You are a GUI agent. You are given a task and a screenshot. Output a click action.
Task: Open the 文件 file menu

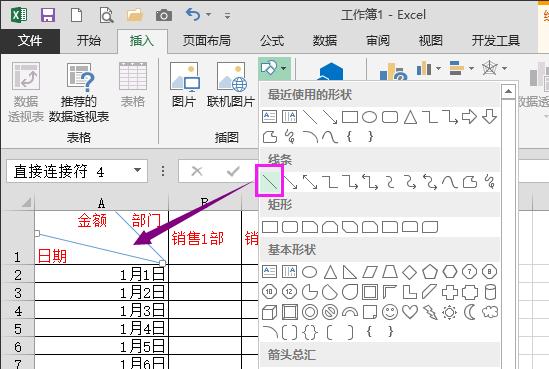[30, 41]
